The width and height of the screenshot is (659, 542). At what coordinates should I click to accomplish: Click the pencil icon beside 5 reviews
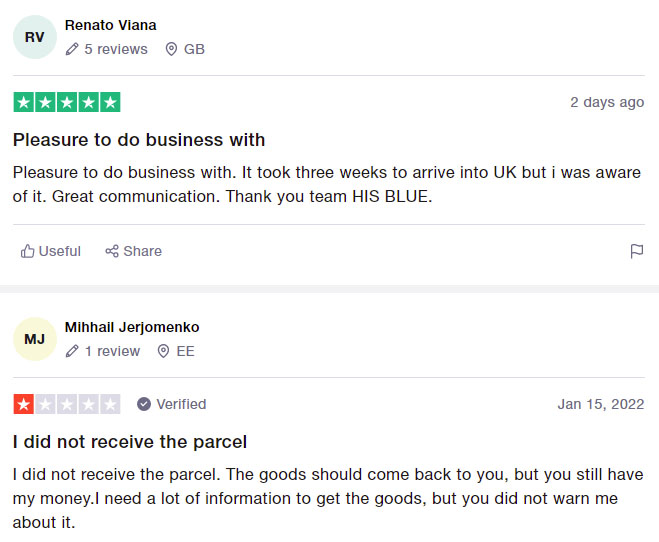tap(72, 49)
